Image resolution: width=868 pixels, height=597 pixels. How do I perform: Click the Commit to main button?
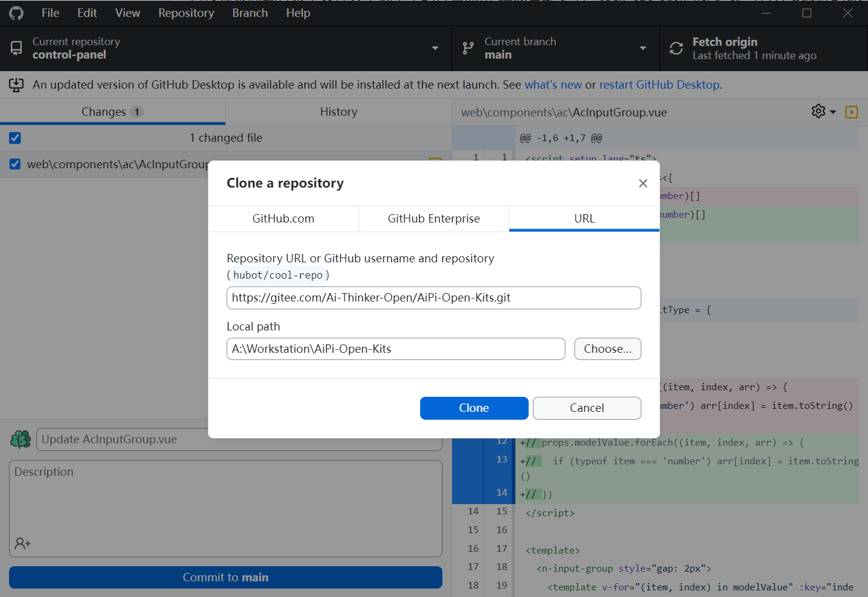tap(225, 578)
